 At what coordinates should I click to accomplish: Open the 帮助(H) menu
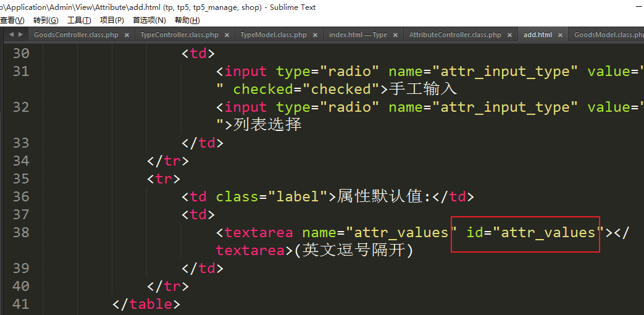187,20
